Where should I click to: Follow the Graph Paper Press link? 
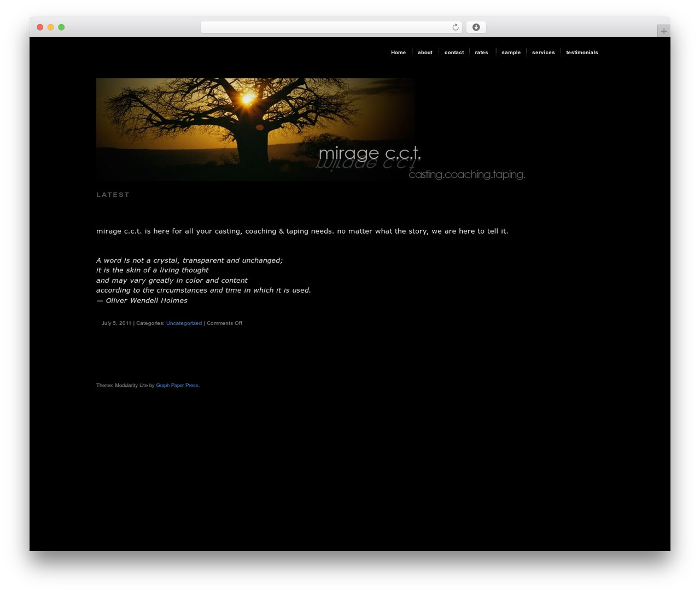click(x=177, y=386)
